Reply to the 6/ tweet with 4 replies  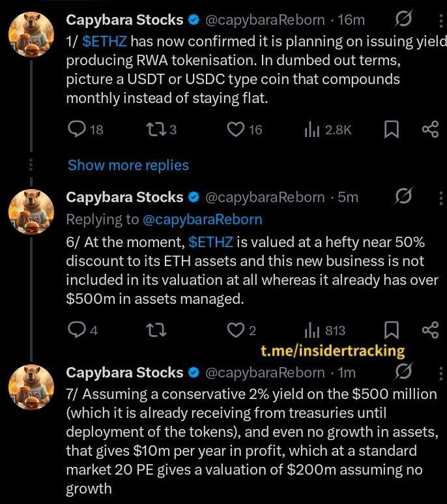[78, 331]
